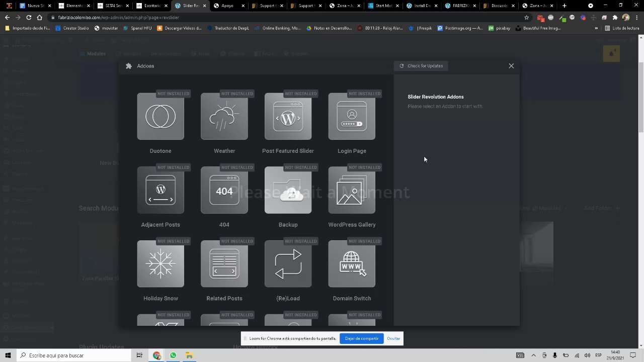The width and height of the screenshot is (644, 362).
Task: Open a new browser tab
Action: point(564,6)
